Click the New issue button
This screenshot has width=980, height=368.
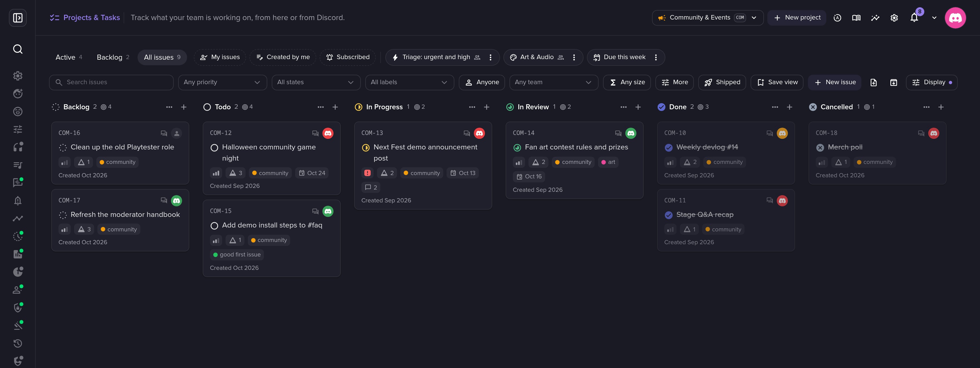835,82
